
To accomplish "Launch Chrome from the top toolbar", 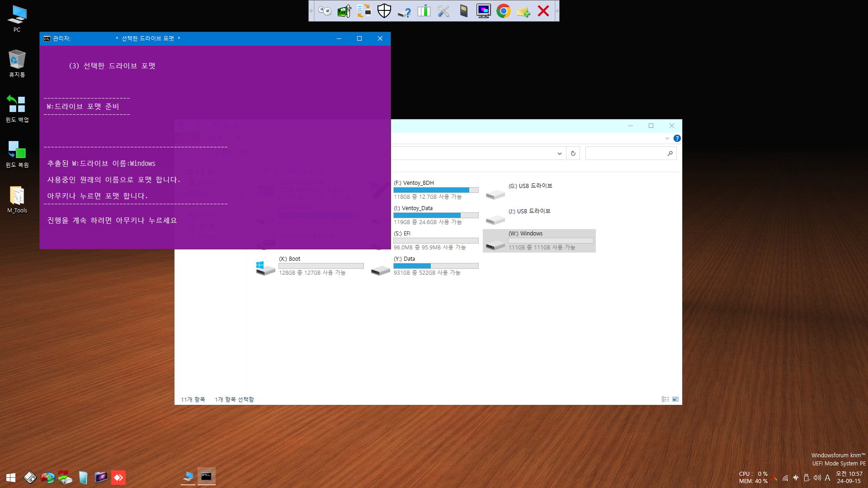I will [x=504, y=11].
